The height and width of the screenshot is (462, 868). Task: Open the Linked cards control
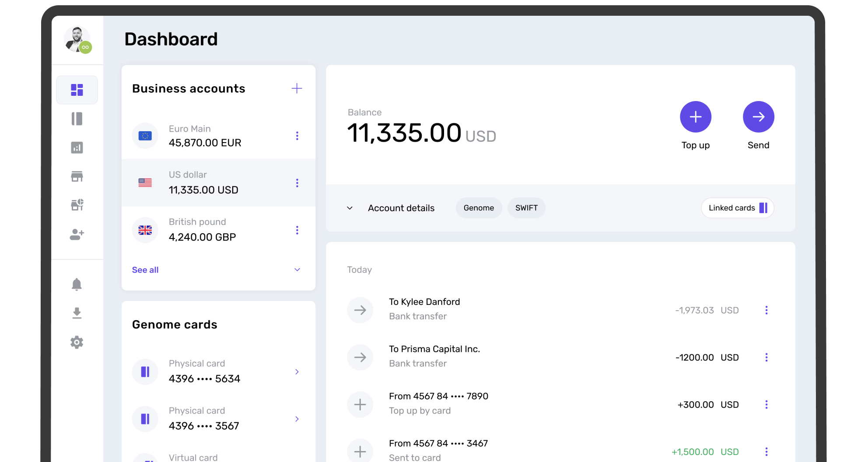[737, 208]
